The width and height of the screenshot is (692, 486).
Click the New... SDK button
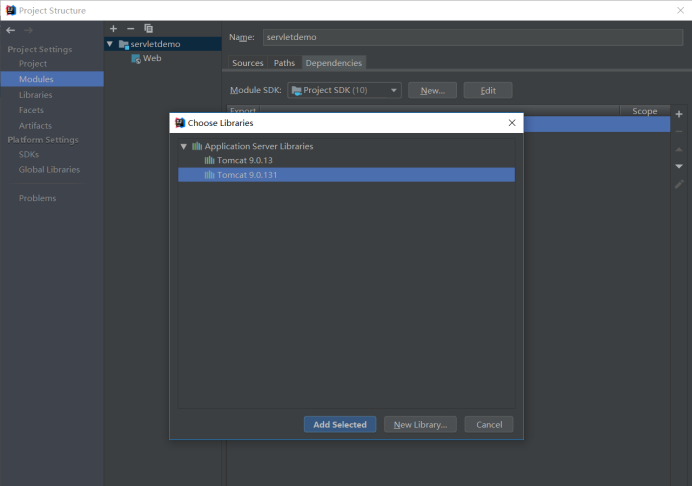pyautogui.click(x=432, y=90)
